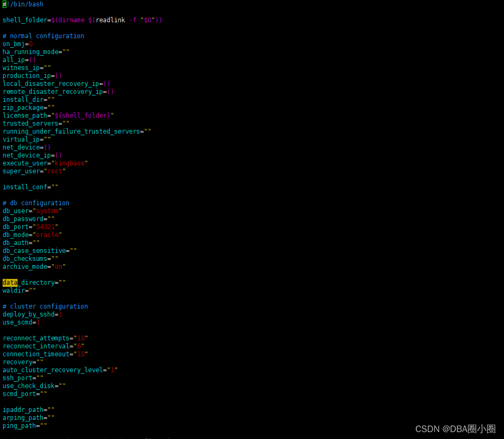Select the deploy_by_sshd=1 line
Image resolution: width=504 pixels, height=439 pixels.
coord(32,314)
